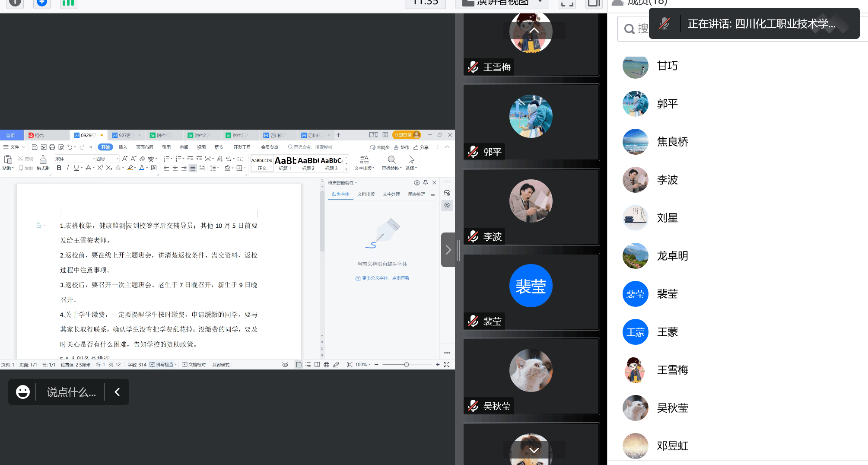This screenshot has height=465, width=868.
Task: Open the font size dropdown showing 四号
Action: point(107,159)
